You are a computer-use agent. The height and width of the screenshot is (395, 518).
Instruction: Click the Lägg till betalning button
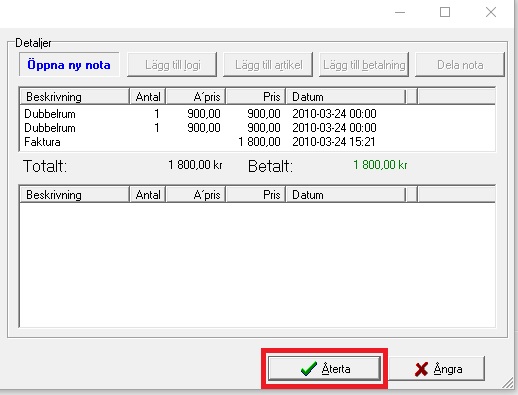[x=364, y=65]
